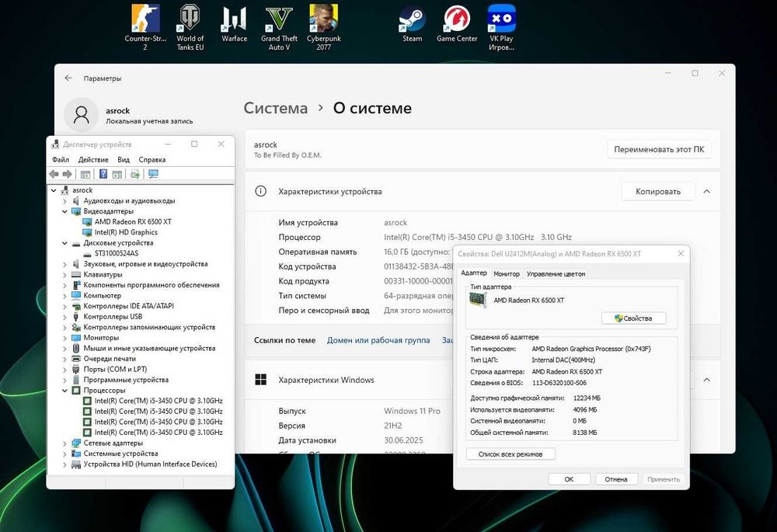Image resolution: width=777 pixels, height=532 pixels.
Task: Toggle the action pane toolbar icon
Action: [x=117, y=174]
